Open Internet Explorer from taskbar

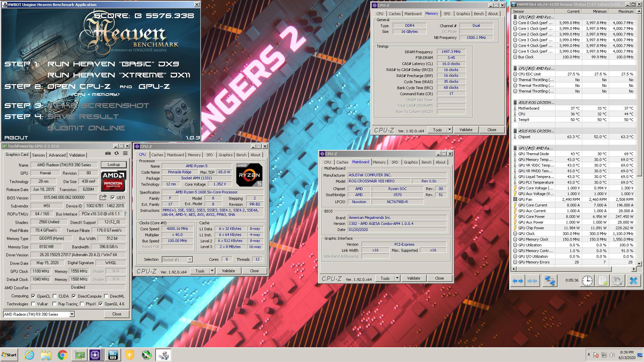(x=30, y=355)
